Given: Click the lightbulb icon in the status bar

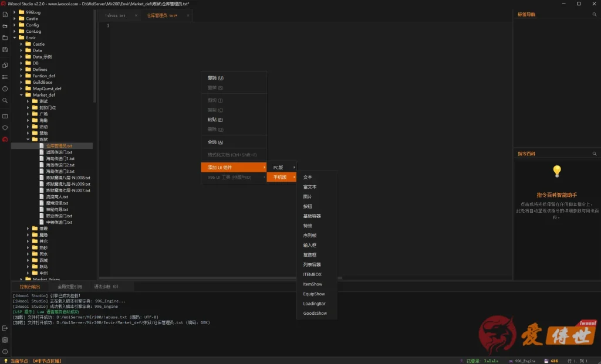Looking at the screenshot, I should [5, 361].
